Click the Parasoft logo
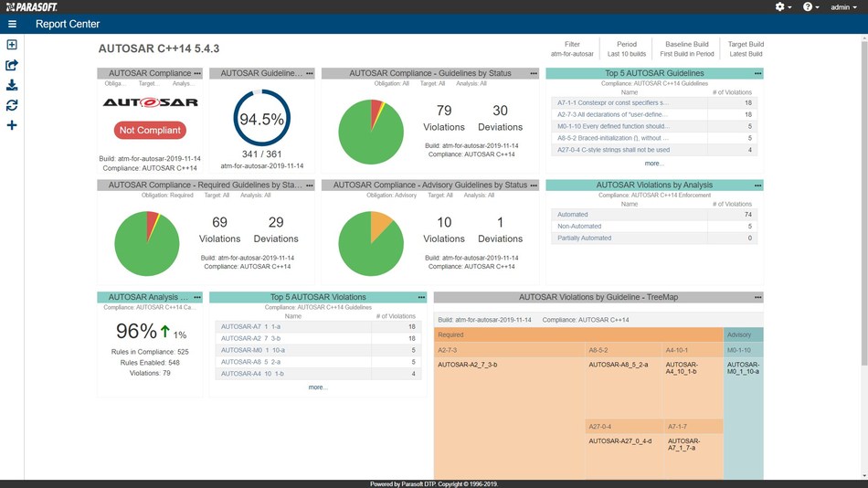Viewport: 868px width, 488px height. pyautogui.click(x=32, y=7)
